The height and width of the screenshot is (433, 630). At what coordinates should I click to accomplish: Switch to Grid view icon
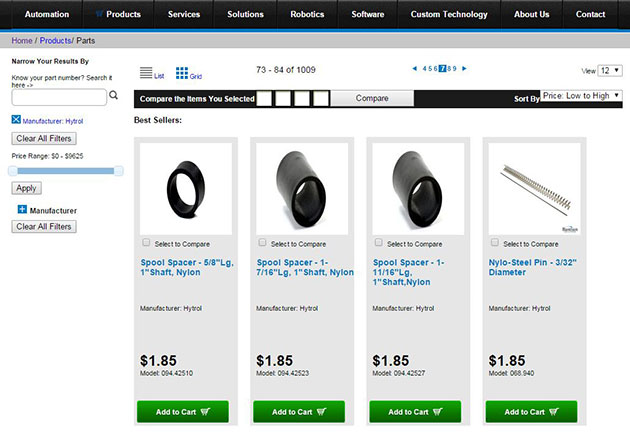[182, 73]
